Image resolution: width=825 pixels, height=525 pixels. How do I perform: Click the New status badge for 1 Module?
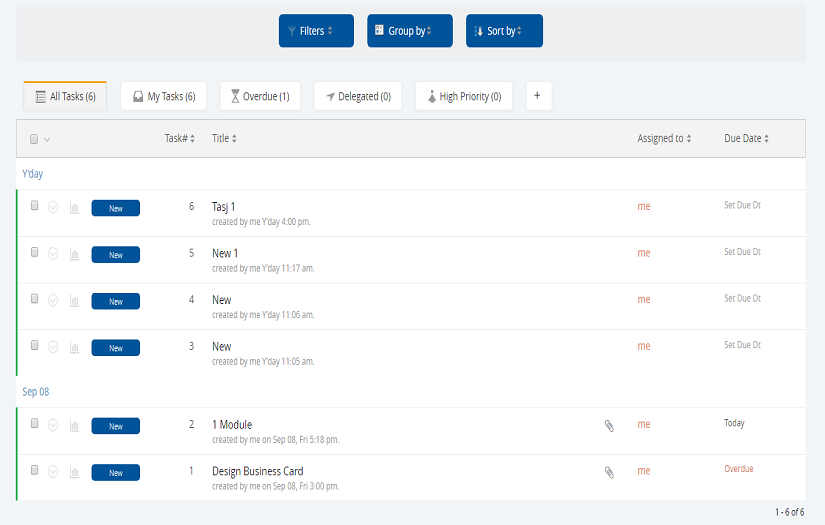coord(116,426)
